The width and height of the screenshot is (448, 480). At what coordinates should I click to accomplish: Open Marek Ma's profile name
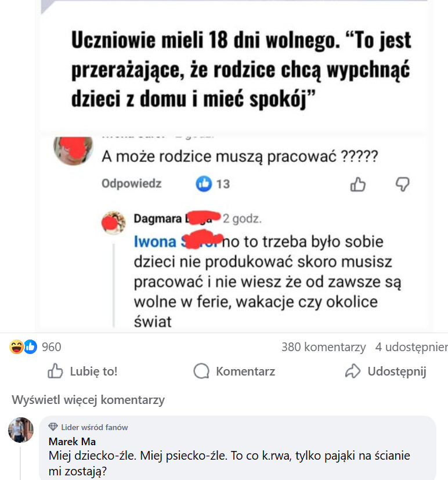(72, 441)
